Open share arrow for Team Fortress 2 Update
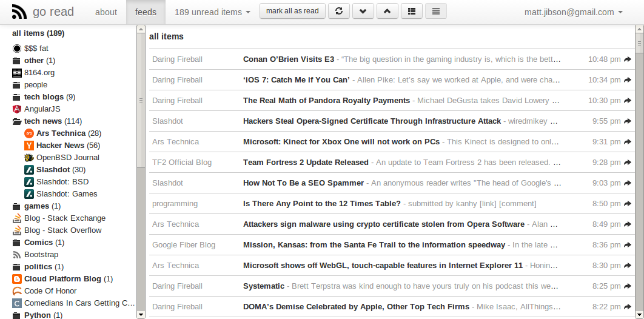Viewport: 644px width, 319px height. [627, 162]
